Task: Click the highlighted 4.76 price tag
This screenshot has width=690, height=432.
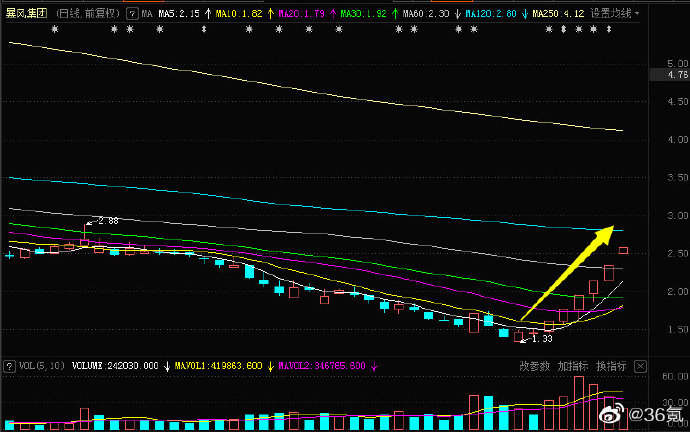Action: click(670, 75)
